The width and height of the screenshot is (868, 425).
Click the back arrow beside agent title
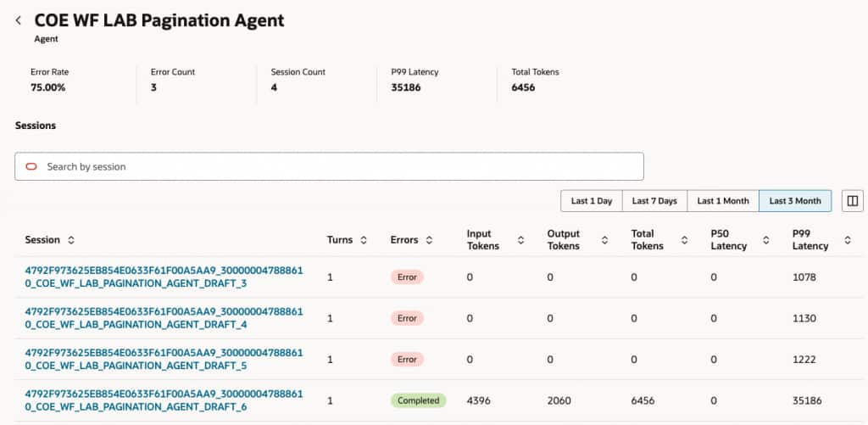[19, 21]
